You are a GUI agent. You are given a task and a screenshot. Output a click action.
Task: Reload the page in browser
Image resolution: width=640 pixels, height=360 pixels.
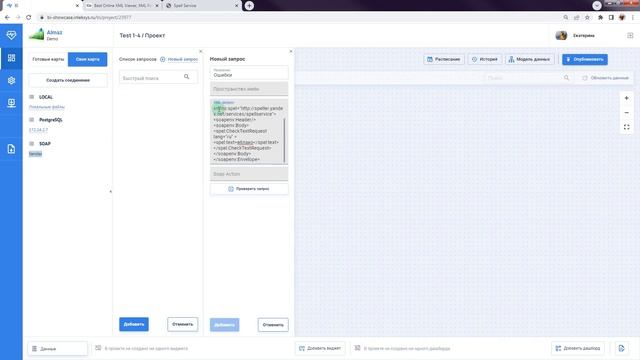coord(28,18)
